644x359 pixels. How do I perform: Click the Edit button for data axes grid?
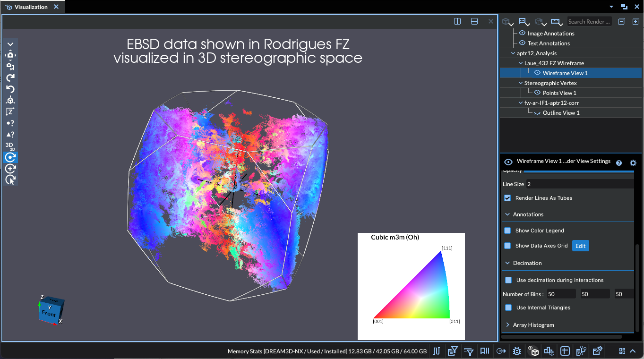click(x=580, y=246)
